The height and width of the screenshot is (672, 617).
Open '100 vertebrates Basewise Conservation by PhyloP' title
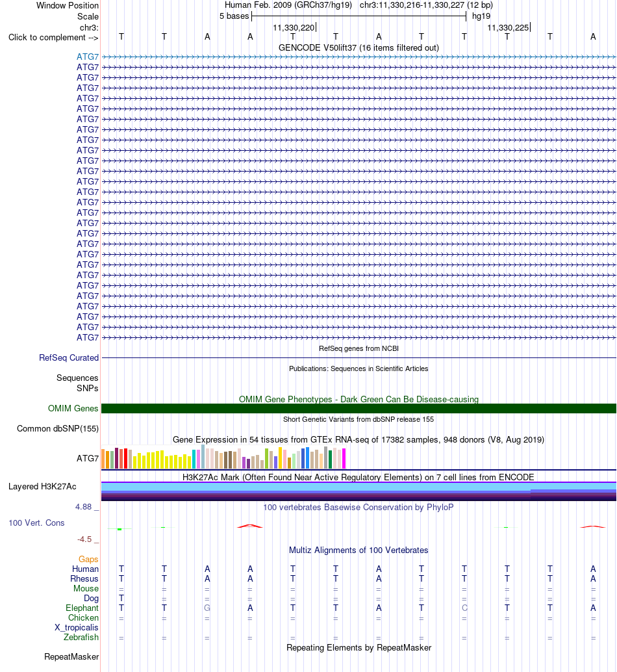click(x=359, y=508)
